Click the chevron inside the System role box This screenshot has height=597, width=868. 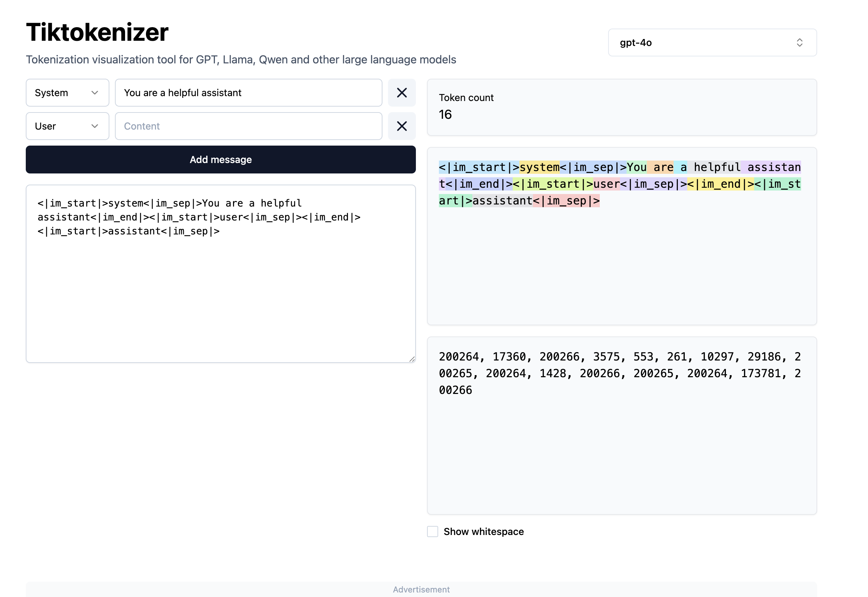click(95, 93)
